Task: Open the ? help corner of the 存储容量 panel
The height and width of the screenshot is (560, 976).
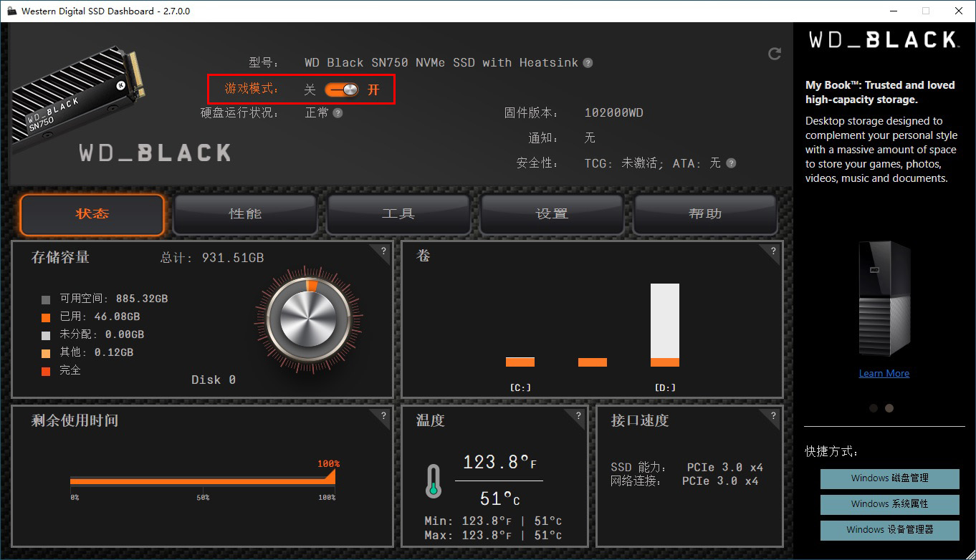Action: [x=383, y=251]
